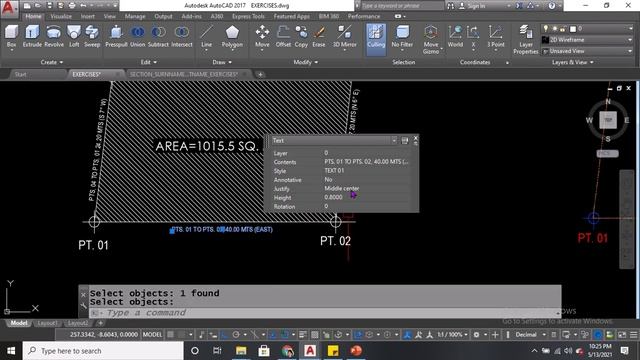This screenshot has width=640, height=360.
Task: Activate the Revolve tool
Action: [54, 36]
